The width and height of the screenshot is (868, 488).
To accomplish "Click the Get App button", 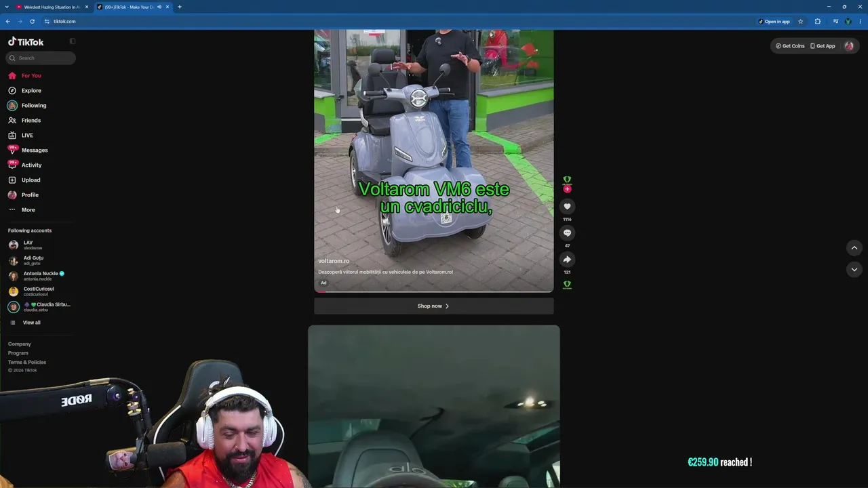I will tap(823, 46).
